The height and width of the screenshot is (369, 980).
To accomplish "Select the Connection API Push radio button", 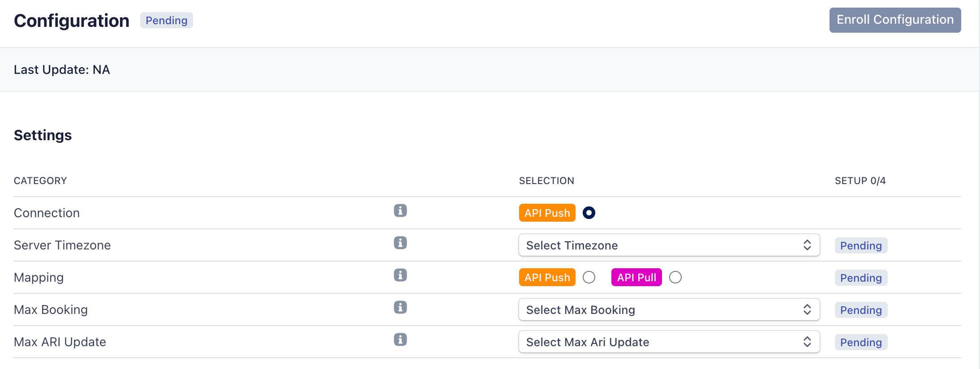I will [x=589, y=213].
